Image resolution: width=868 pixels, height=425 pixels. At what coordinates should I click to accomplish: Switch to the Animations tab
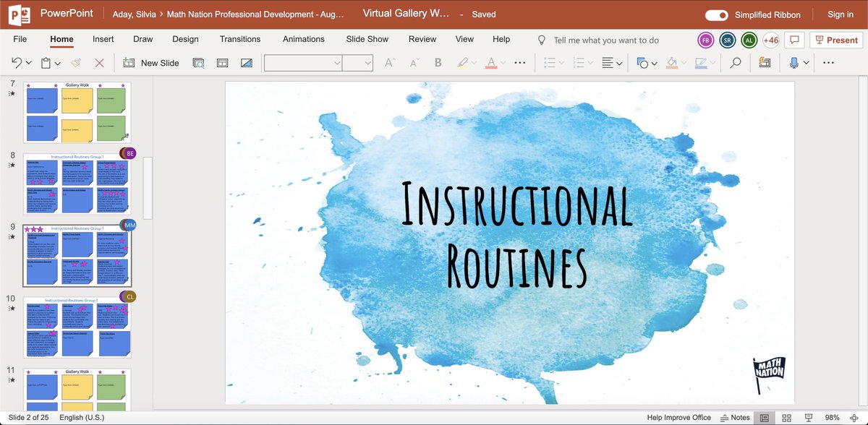303,40
